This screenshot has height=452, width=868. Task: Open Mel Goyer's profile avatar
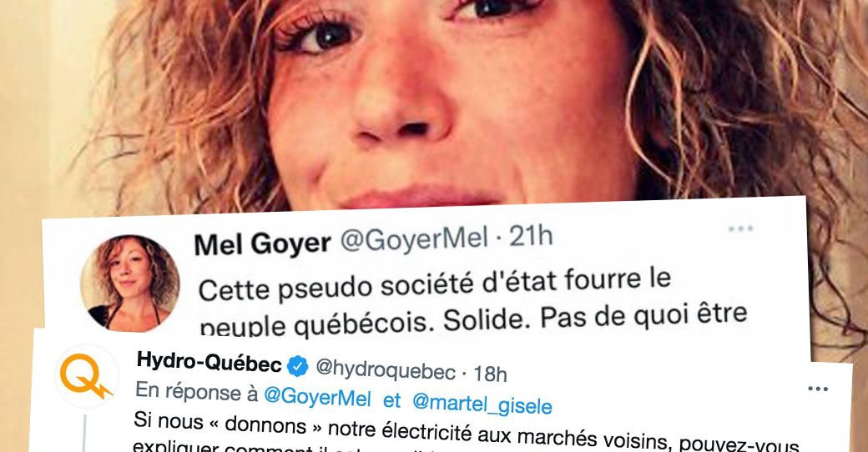pyautogui.click(x=129, y=284)
